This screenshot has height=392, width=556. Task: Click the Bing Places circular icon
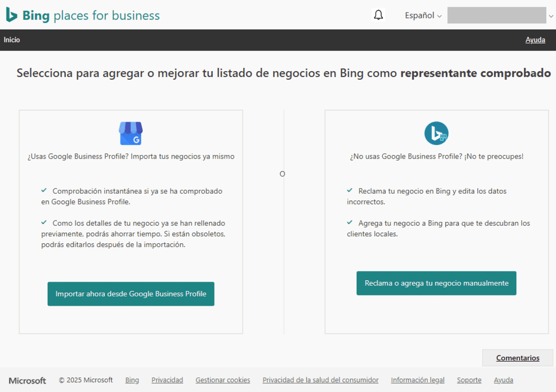click(x=437, y=133)
